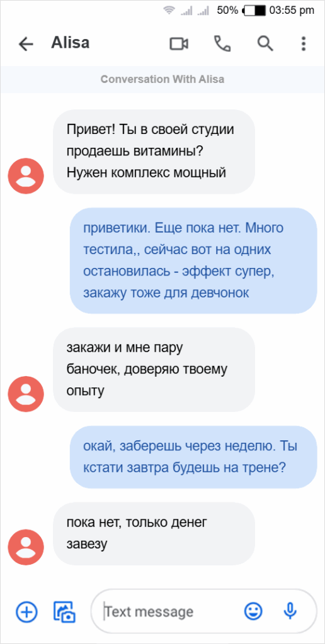This screenshot has width=325, height=644.
Task: Tap avatar beside the 'закажи и мне' message
Action: point(26,394)
